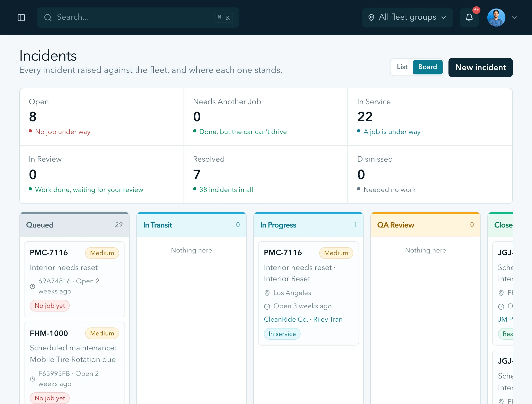Open the FHM-1000 incident card

coord(74,363)
